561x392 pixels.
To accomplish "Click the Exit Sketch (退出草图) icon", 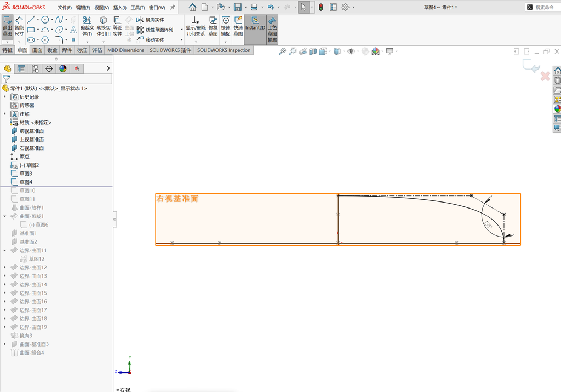I will pyautogui.click(x=8, y=26).
